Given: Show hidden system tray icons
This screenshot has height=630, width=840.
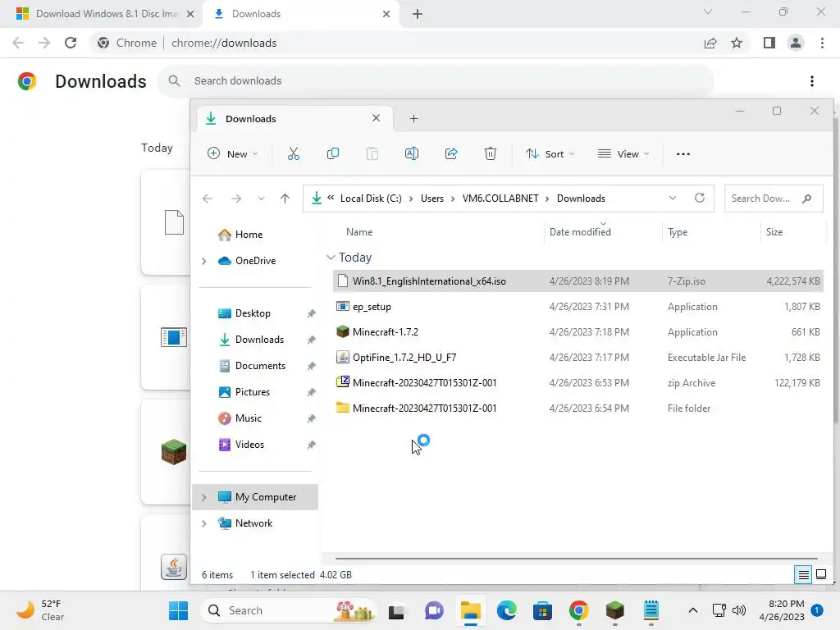Looking at the screenshot, I should pos(692,610).
